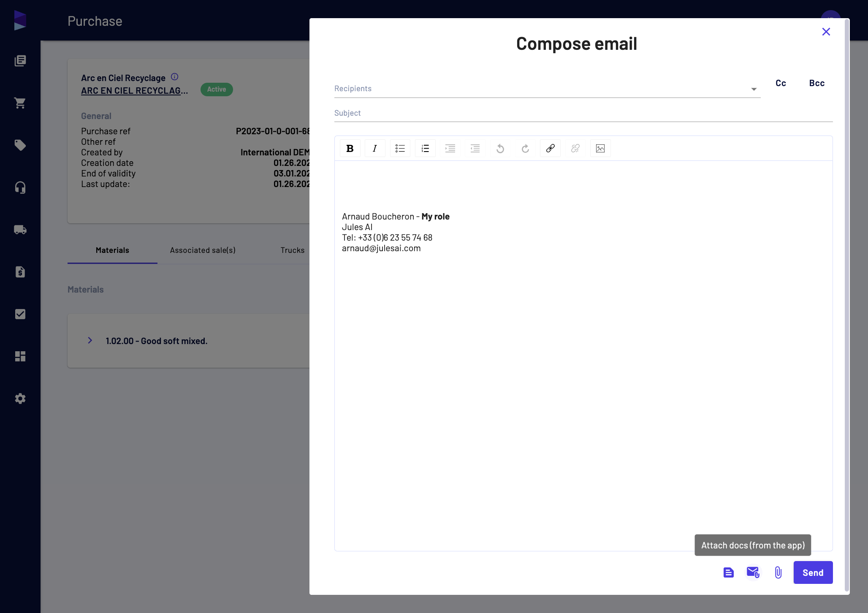Click the compose dialog vertical scrollbar
The height and width of the screenshot is (613, 868).
[x=846, y=305]
